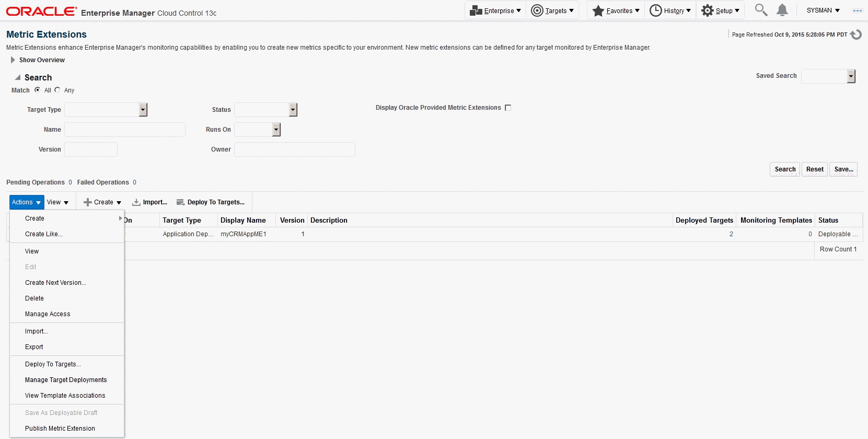This screenshot has height=439, width=868.
Task: Choose Export from the Actions menu
Action: pyautogui.click(x=67, y=347)
